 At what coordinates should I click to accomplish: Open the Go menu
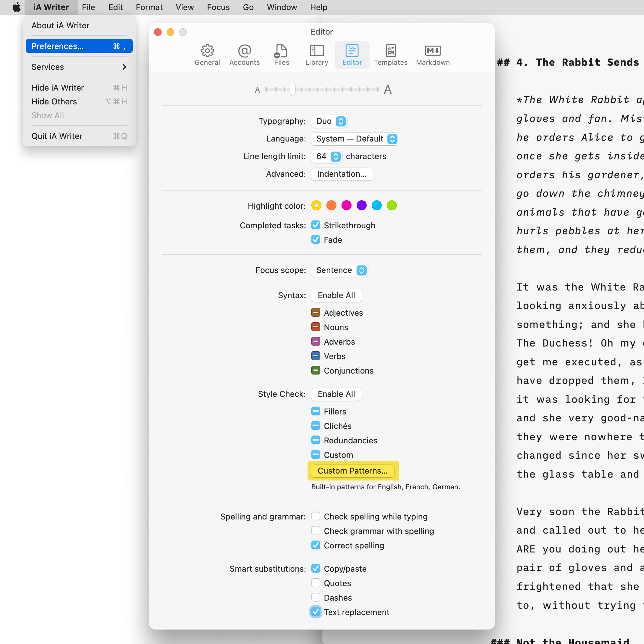coord(248,7)
